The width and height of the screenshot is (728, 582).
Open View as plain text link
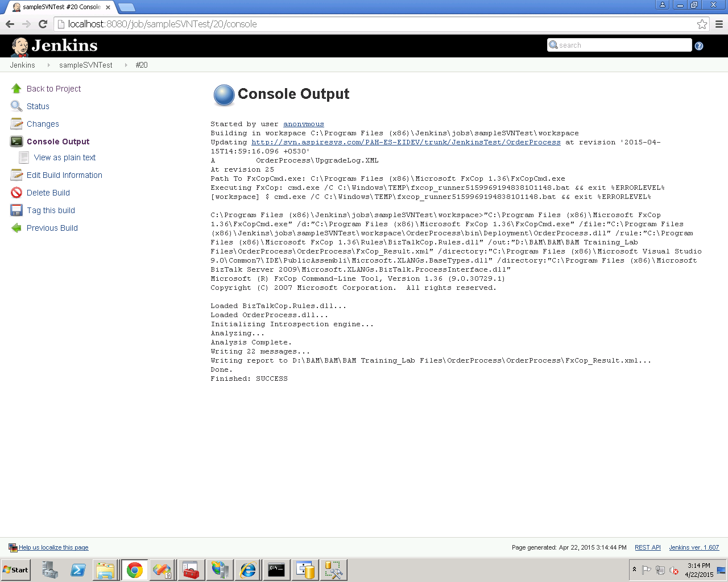click(65, 157)
